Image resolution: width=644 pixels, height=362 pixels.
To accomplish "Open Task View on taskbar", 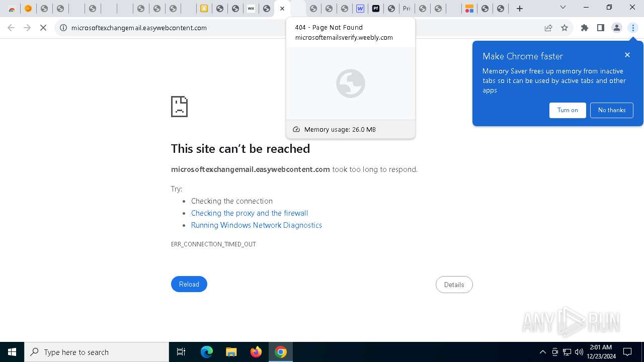I will [x=181, y=352].
